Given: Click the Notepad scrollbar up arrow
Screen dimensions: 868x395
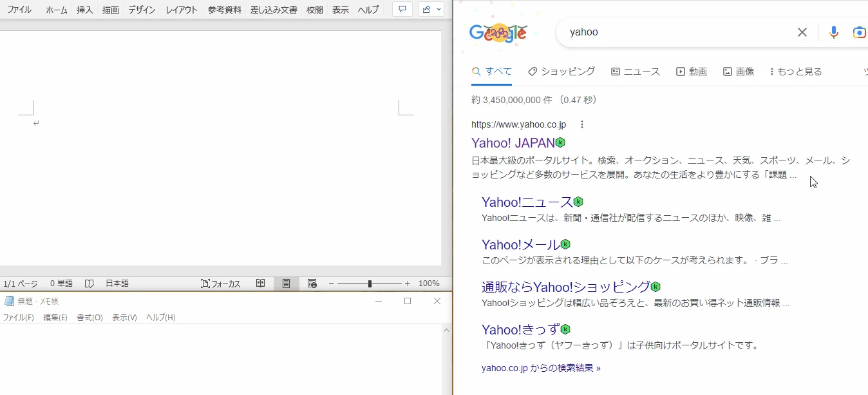Looking at the screenshot, I should click(447, 330).
